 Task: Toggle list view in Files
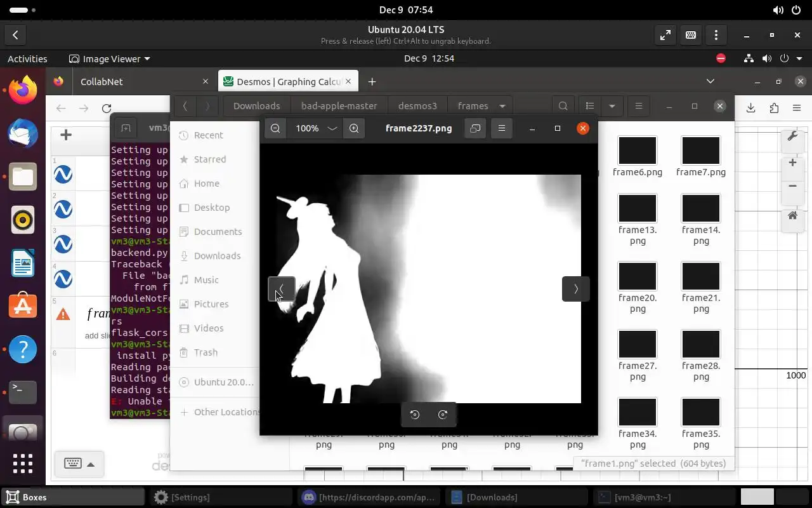[590, 106]
